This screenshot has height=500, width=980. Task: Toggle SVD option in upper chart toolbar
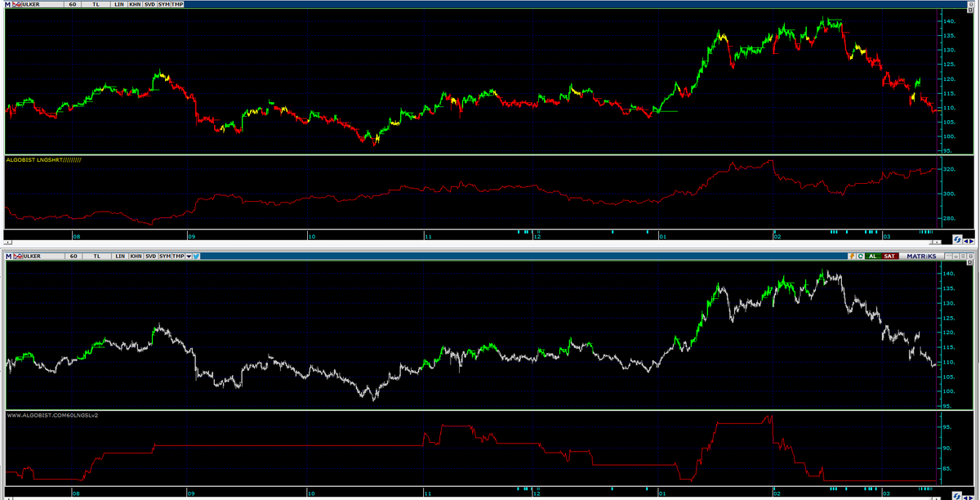tap(150, 4)
